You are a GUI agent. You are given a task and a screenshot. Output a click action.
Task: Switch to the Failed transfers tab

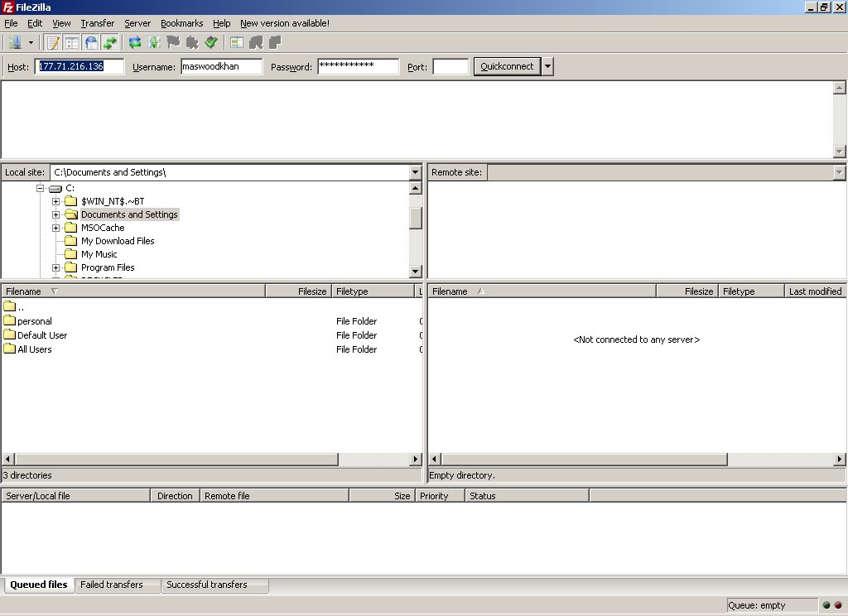(x=118, y=585)
